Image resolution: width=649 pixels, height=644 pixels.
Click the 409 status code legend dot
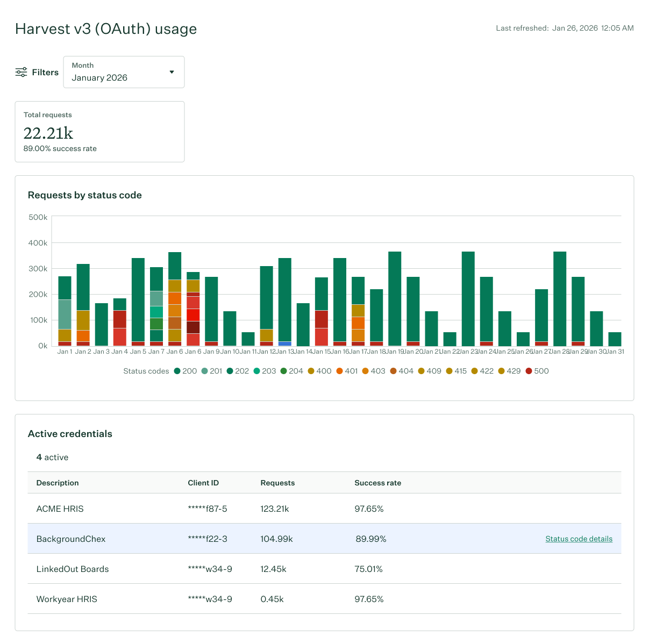[422, 371]
